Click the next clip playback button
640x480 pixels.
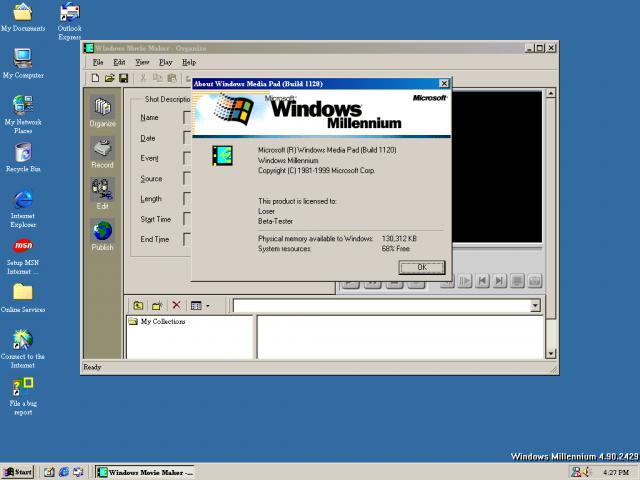(499, 281)
